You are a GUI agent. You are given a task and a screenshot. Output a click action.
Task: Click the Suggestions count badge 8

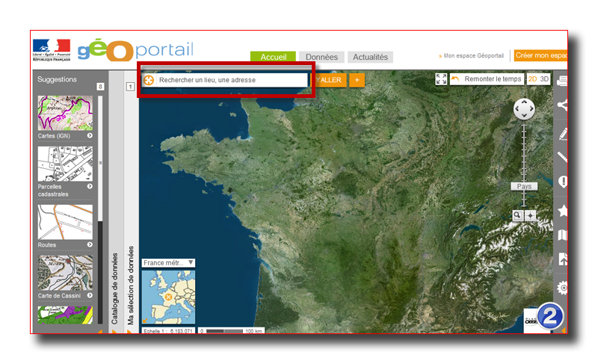(x=100, y=87)
